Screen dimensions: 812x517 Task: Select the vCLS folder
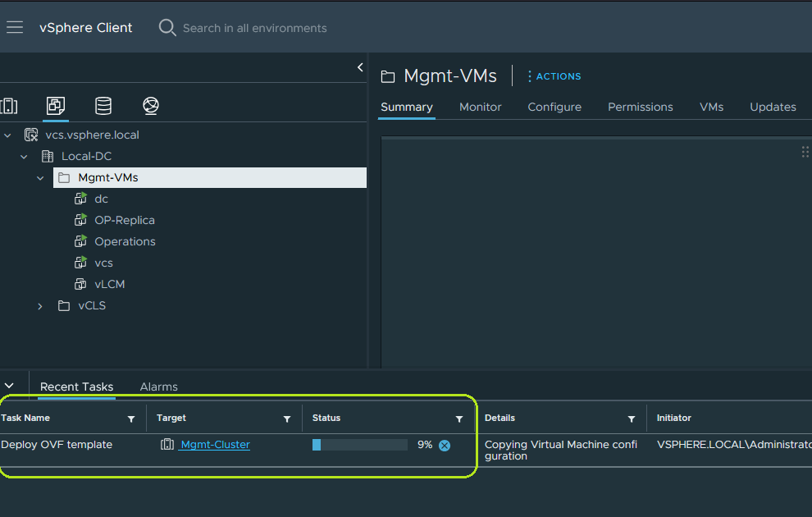click(92, 305)
